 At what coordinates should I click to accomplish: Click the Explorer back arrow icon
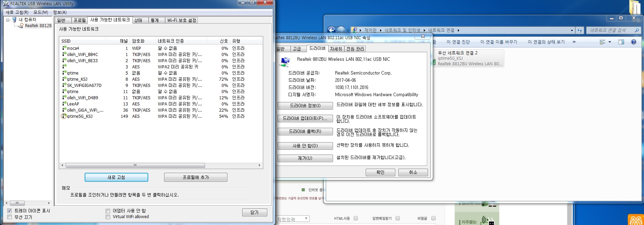pos(331,30)
